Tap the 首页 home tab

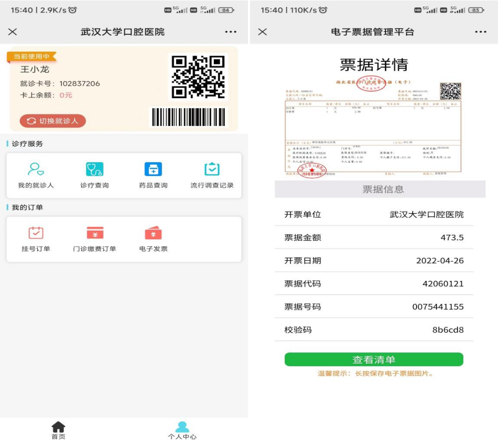pyautogui.click(x=59, y=431)
